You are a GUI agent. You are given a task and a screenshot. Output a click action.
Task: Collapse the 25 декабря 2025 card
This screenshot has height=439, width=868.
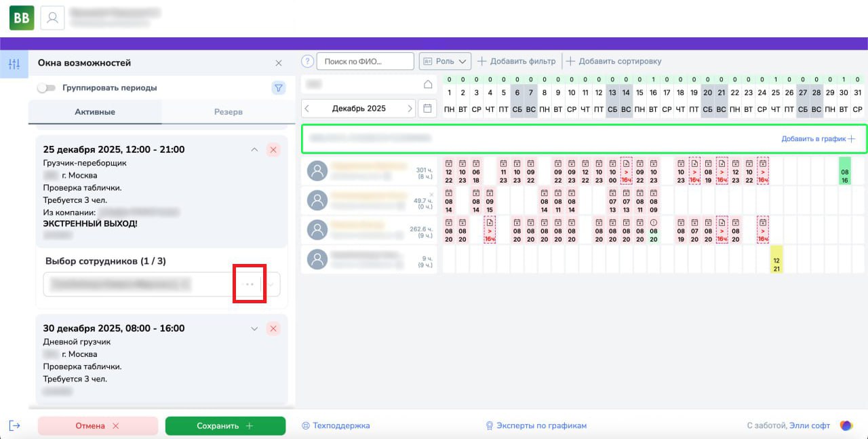pos(254,149)
